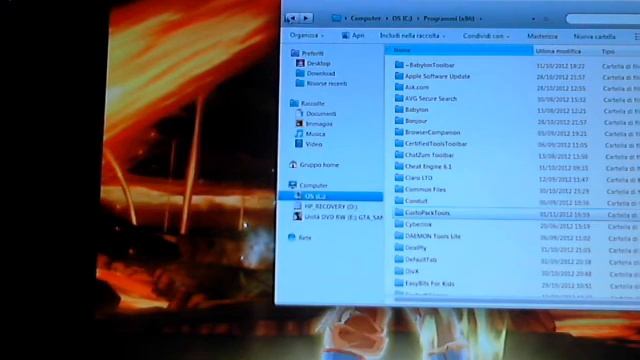Click the DAEMON Tools Lite folder icon

[x=399, y=236]
